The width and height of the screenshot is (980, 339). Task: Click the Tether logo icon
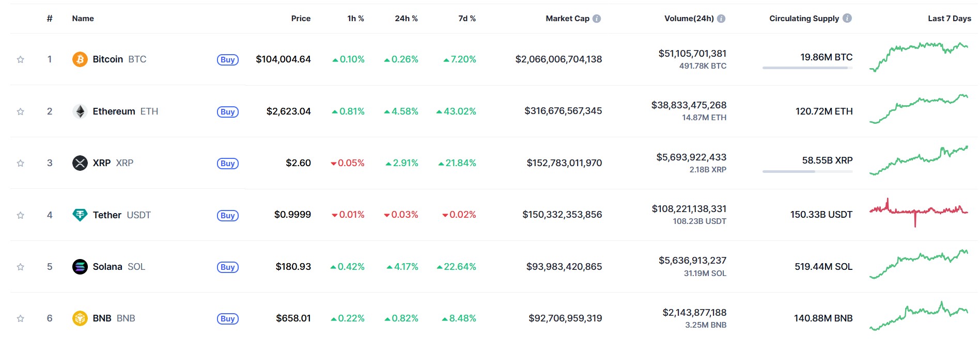[80, 215]
